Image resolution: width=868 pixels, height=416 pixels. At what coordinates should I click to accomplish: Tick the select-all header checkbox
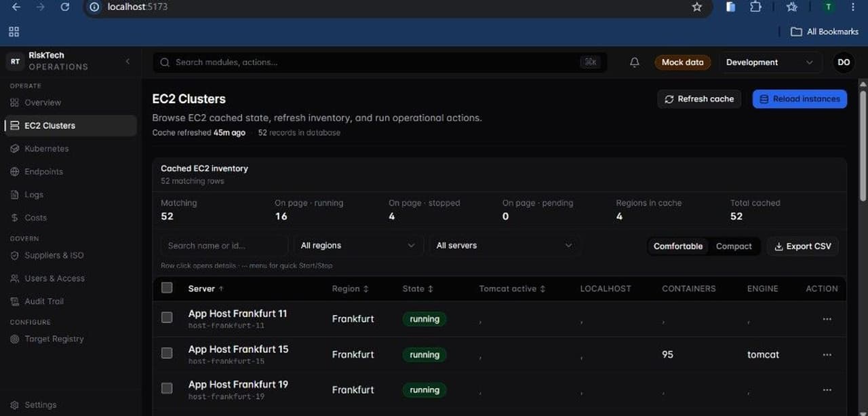point(167,288)
